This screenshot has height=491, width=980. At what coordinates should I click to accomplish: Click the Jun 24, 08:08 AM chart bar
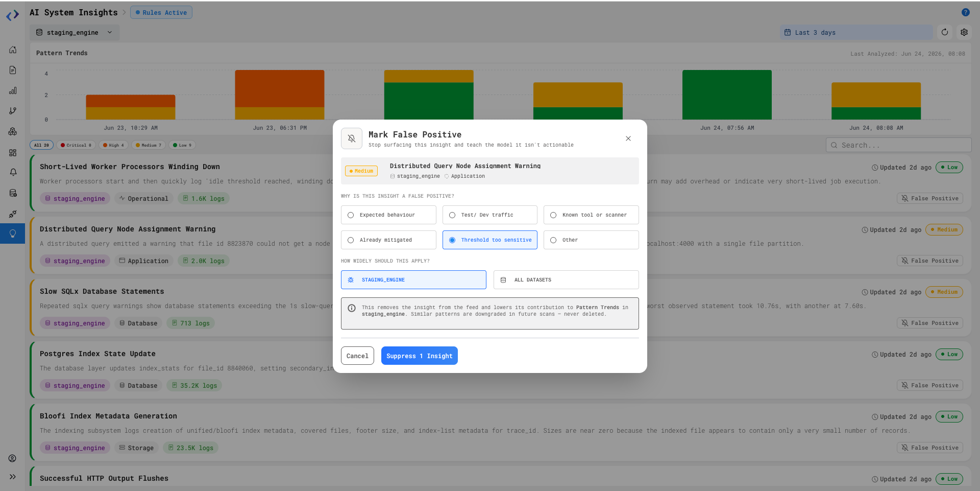pyautogui.click(x=876, y=101)
